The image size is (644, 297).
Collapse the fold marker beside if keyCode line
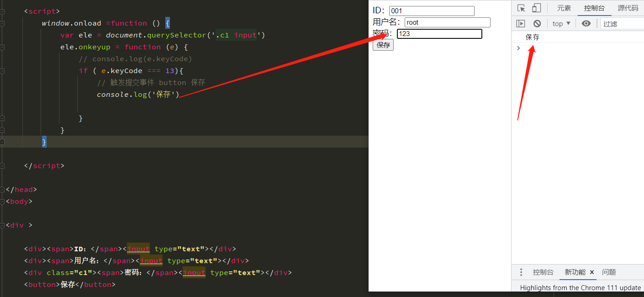click(2, 71)
